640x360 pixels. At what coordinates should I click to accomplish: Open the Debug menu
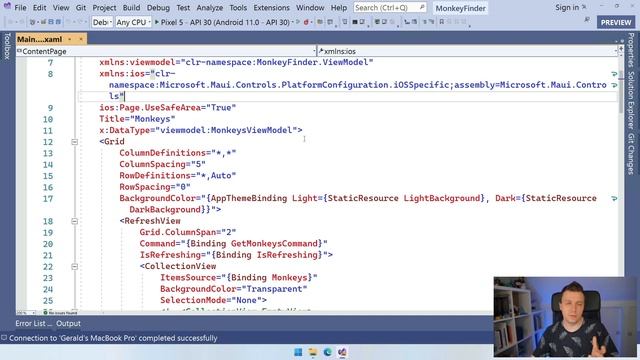pos(158,8)
